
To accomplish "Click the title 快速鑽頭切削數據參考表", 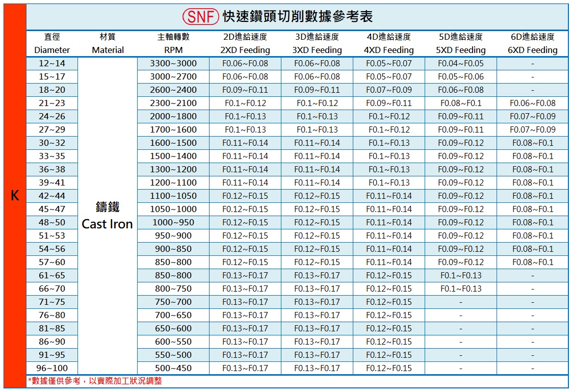I will (x=298, y=16).
